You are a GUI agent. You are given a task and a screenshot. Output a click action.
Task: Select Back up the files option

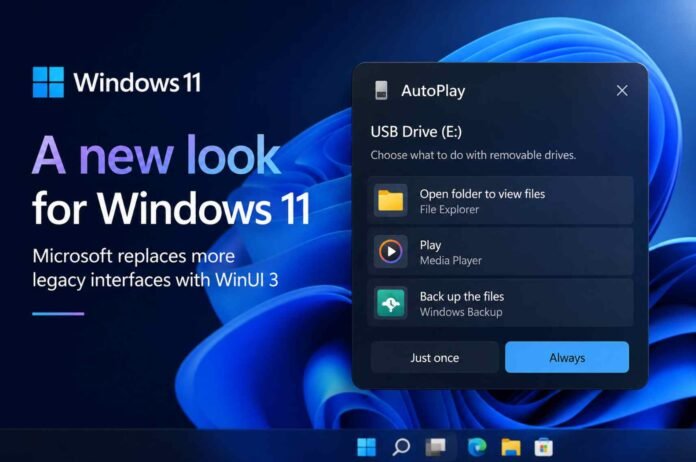(500, 303)
